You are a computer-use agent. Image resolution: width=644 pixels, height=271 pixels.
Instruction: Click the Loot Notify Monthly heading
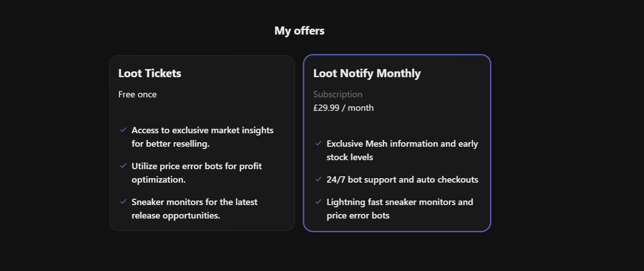click(367, 73)
